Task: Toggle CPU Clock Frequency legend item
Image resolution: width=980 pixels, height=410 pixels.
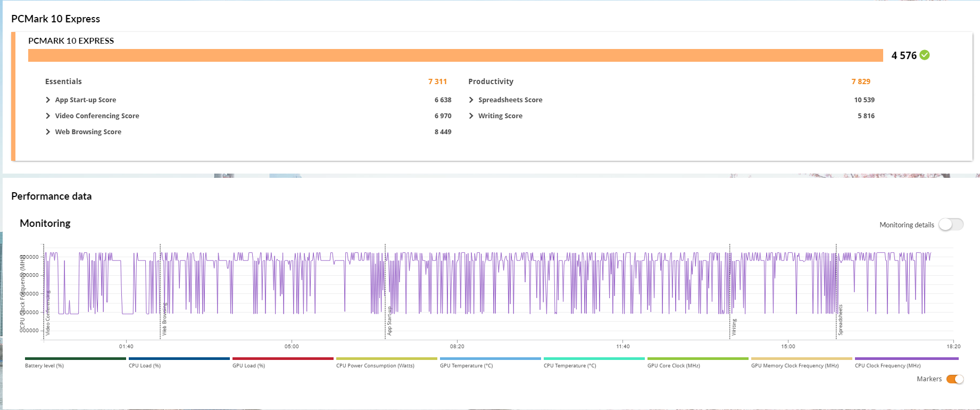Action: 907,362
